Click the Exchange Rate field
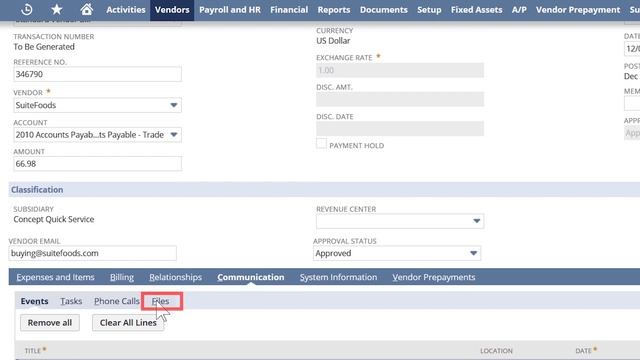This screenshot has height=360, width=640. pos(400,70)
